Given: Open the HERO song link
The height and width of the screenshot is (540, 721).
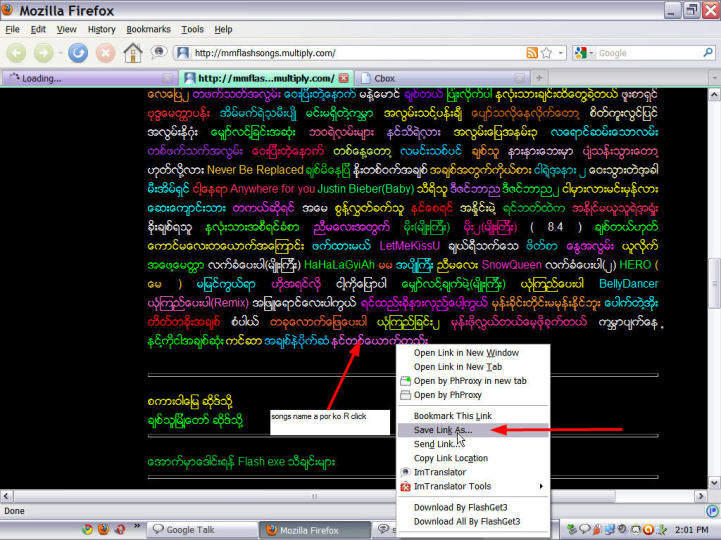Looking at the screenshot, I should [635, 265].
